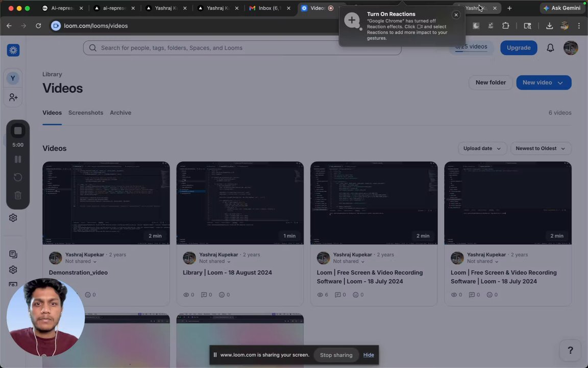Expand Not shared on Demonstration_video card
This screenshot has width=588, height=368.
click(x=81, y=261)
